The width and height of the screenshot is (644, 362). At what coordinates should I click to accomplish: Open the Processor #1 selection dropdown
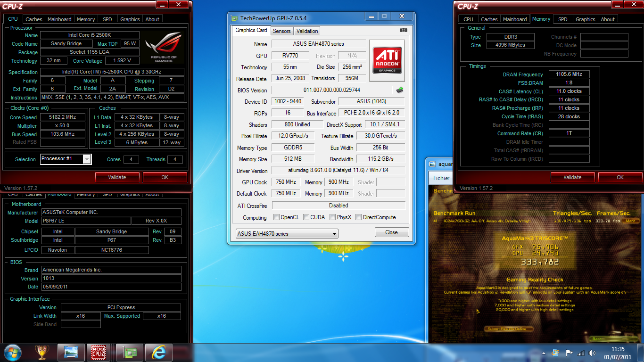point(66,159)
